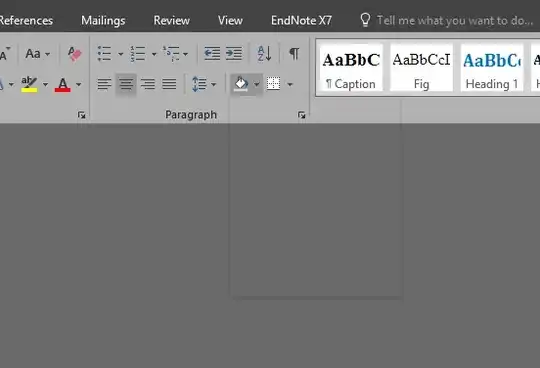Apply paragraph shading with paint bucket
The width and height of the screenshot is (540, 368).
[241, 84]
